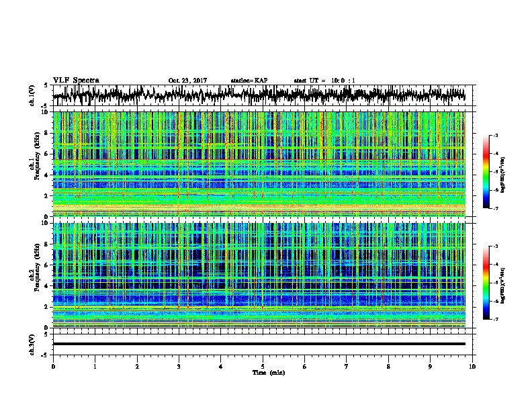Click the ch.1 spectrogram color scale bar
This screenshot has width=532, height=411.
coord(486,172)
